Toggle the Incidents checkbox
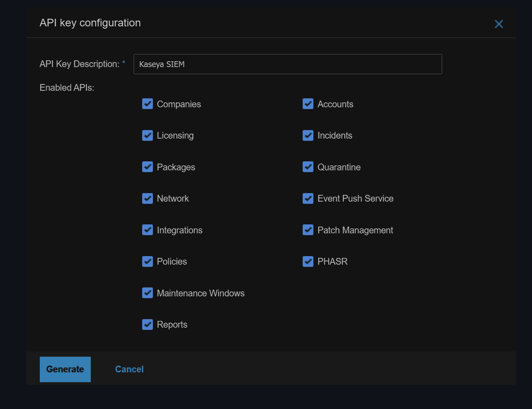 308,135
